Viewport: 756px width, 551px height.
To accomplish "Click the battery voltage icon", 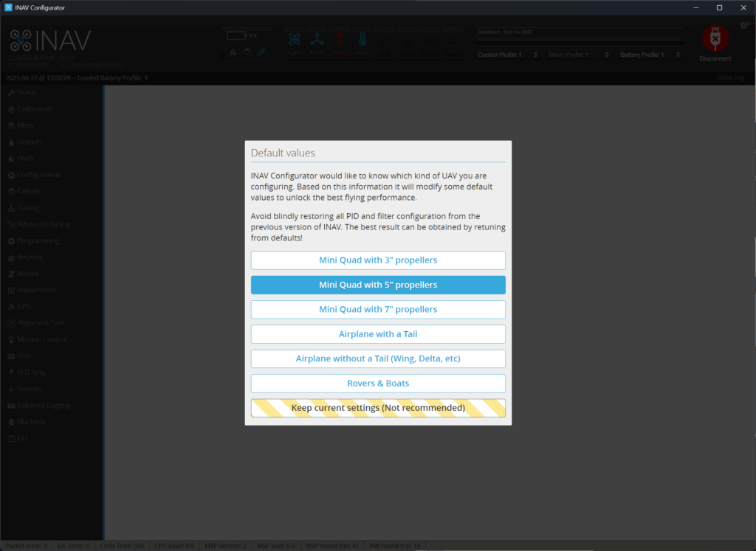I will coord(236,35).
